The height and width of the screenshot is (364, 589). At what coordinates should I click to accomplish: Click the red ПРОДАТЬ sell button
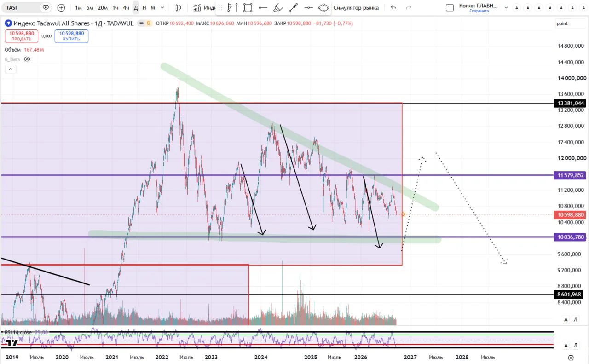(x=22, y=36)
